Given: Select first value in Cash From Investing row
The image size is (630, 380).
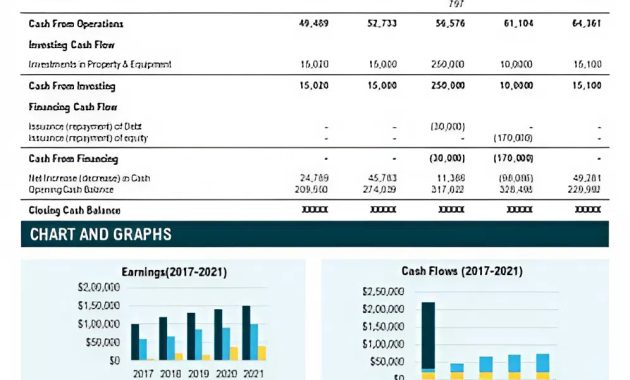Looking at the screenshot, I should 314,86.
